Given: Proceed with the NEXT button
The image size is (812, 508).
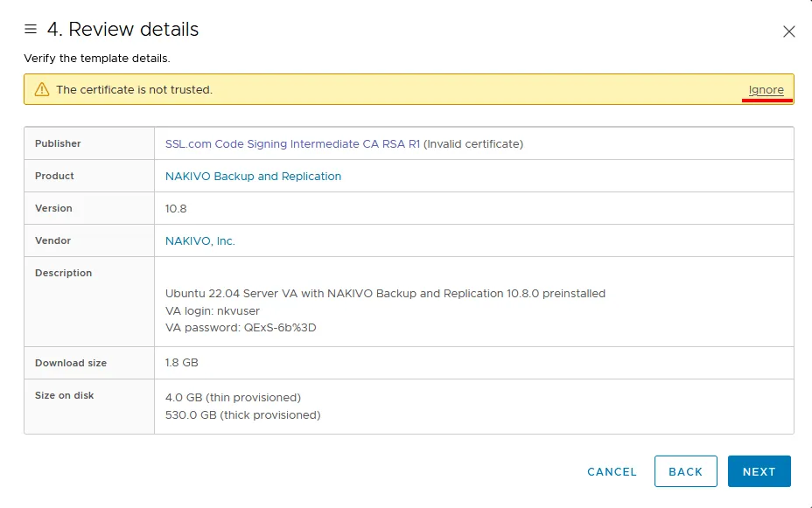Looking at the screenshot, I should click(759, 471).
